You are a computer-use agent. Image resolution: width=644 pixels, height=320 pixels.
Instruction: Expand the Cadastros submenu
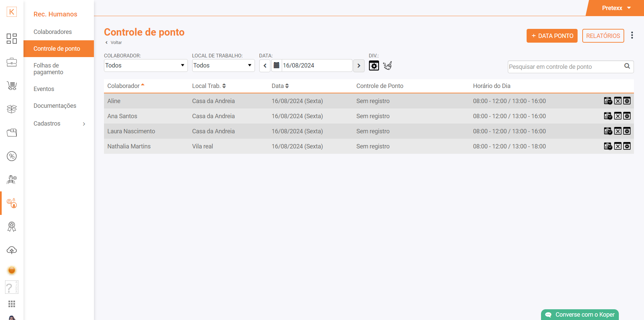(59, 124)
